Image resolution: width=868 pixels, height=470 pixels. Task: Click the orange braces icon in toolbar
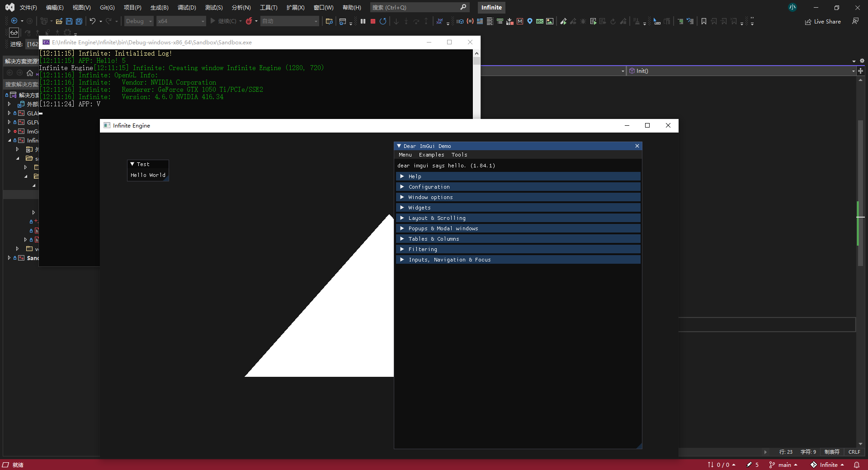pyautogui.click(x=470, y=21)
